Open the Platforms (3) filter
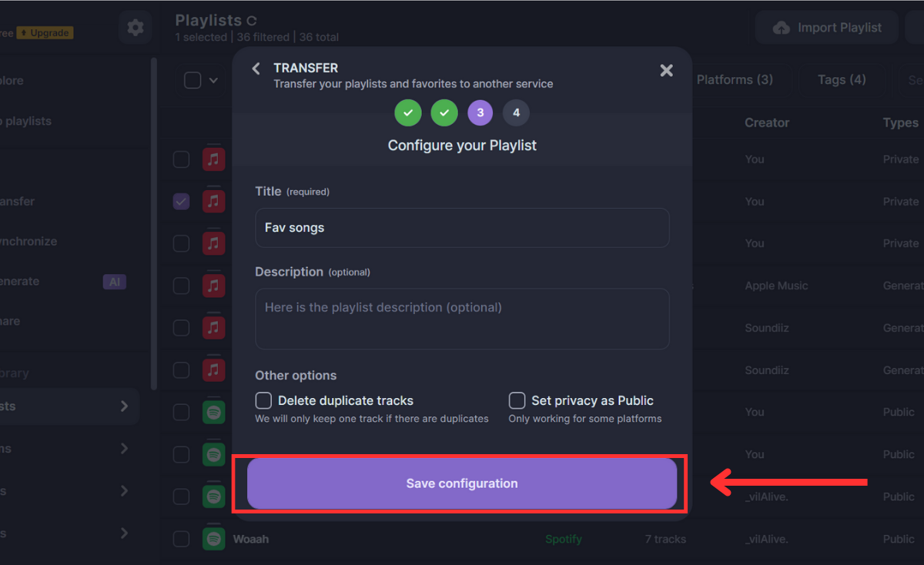The width and height of the screenshot is (924, 565). 735,79
